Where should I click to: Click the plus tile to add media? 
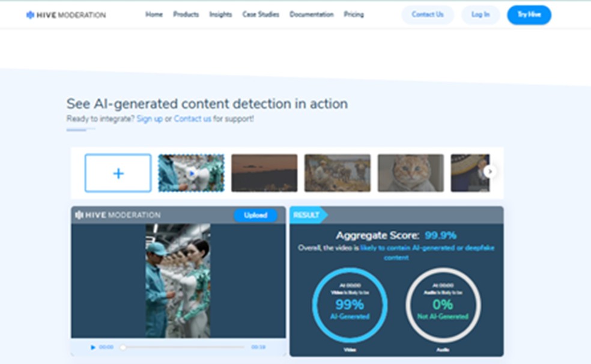(x=118, y=173)
